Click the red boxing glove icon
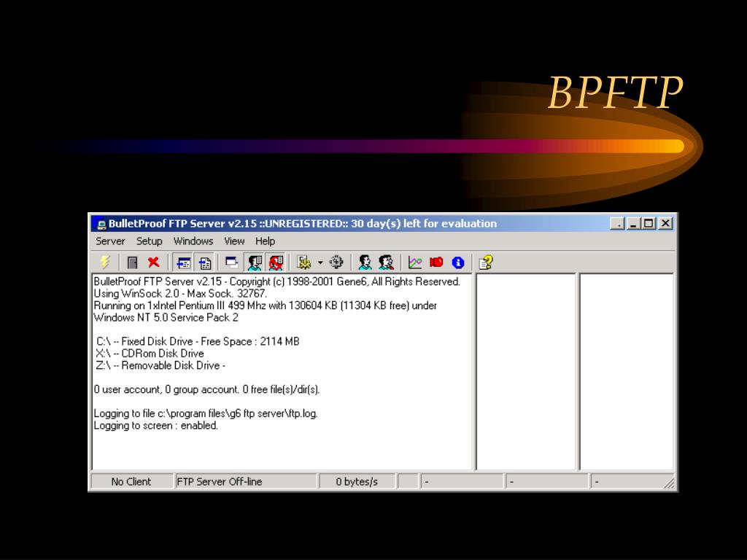The image size is (747, 560). click(x=436, y=262)
